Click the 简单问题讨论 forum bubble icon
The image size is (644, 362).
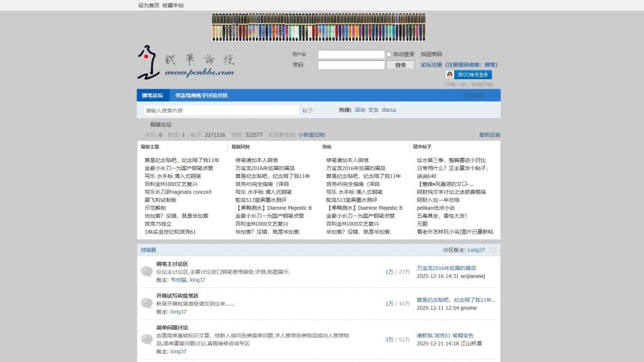pos(147,339)
